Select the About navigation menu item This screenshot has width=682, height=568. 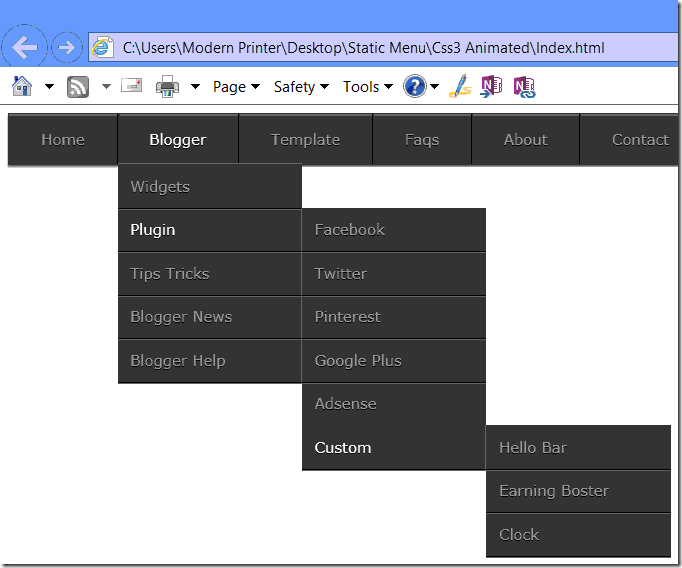pyautogui.click(x=525, y=140)
